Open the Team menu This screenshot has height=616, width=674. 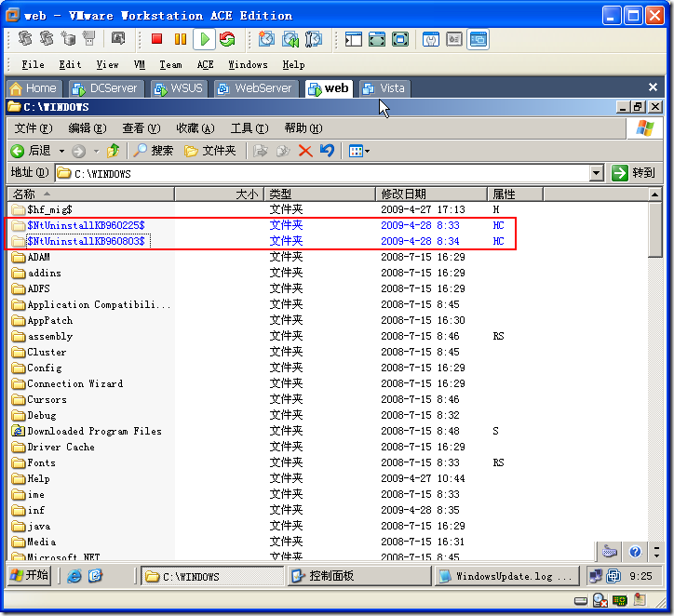[x=170, y=64]
